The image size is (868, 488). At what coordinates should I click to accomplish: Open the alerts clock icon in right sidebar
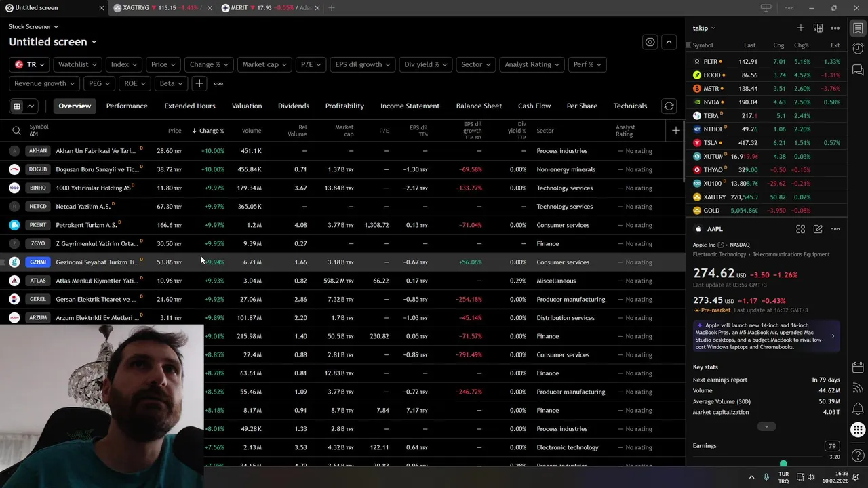coord(858,49)
